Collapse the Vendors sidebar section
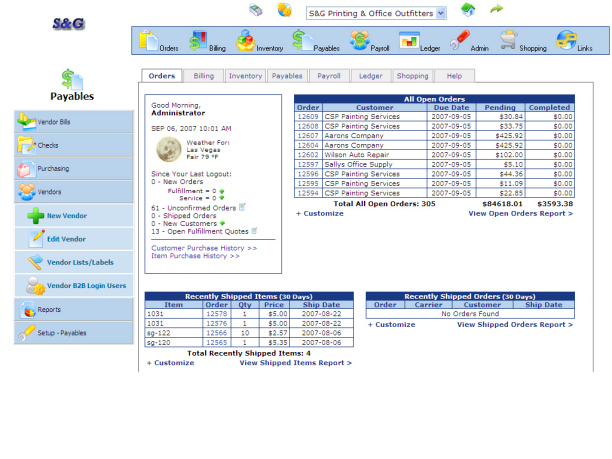The height and width of the screenshot is (459, 612). coord(73,192)
